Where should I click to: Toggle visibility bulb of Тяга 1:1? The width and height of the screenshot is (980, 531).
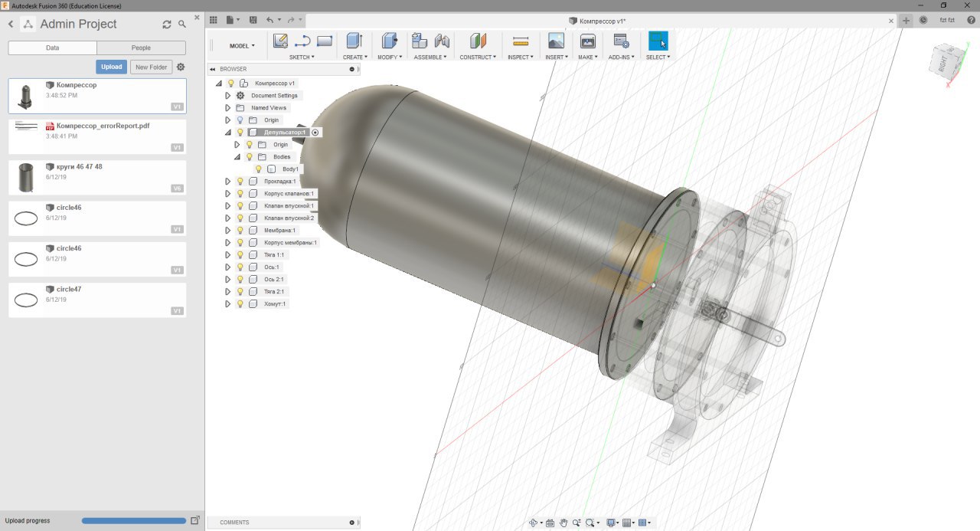pos(240,255)
